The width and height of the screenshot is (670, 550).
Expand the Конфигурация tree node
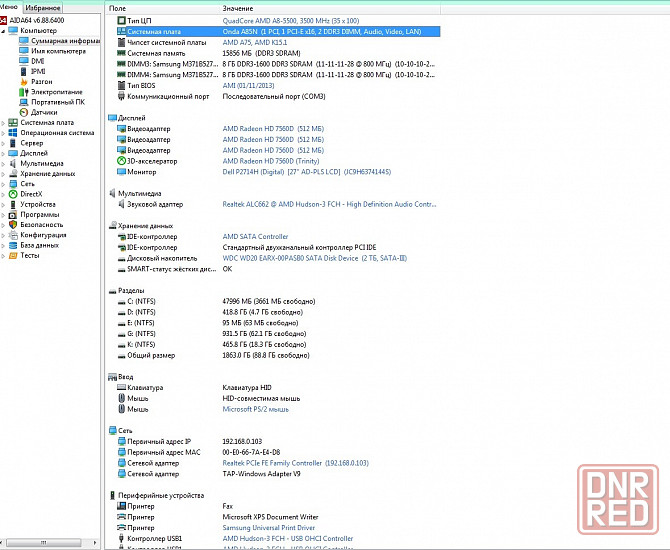pos(3,235)
